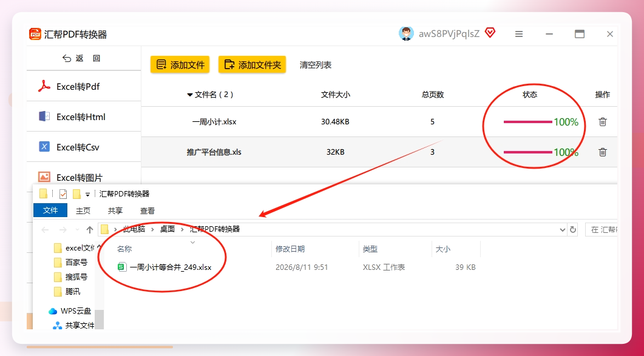The height and width of the screenshot is (356, 644).
Task: Click the Explorer up-directory arrow
Action: [x=90, y=229]
